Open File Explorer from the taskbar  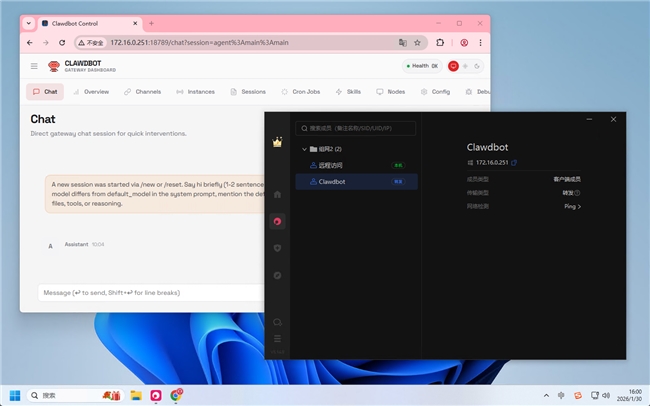tap(136, 395)
